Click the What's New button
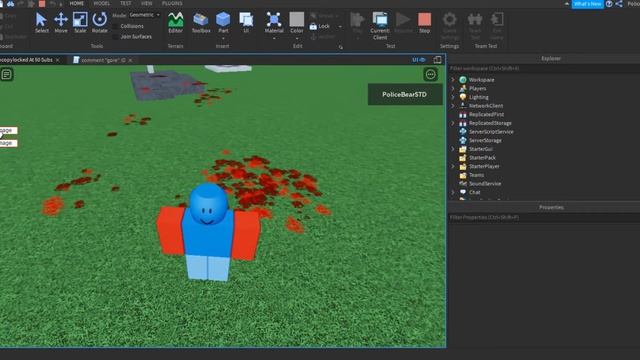 587,4
